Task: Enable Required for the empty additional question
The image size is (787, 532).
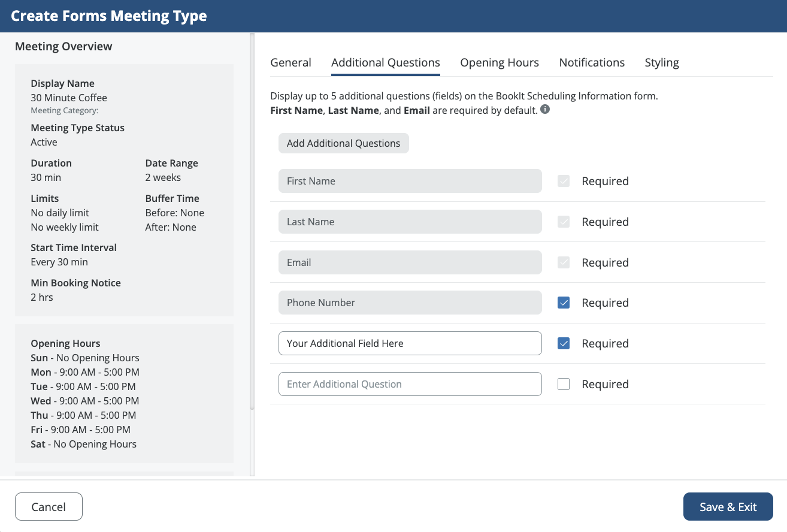Action: pos(564,385)
